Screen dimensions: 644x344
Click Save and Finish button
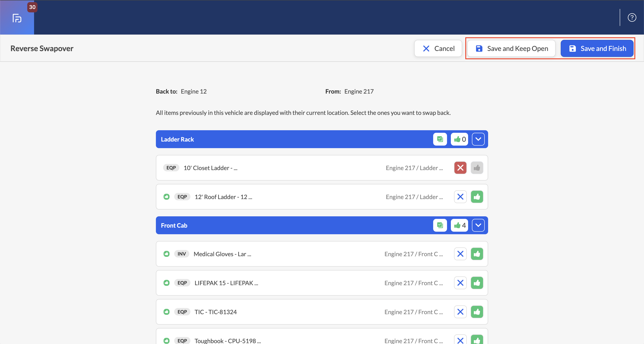coord(597,48)
